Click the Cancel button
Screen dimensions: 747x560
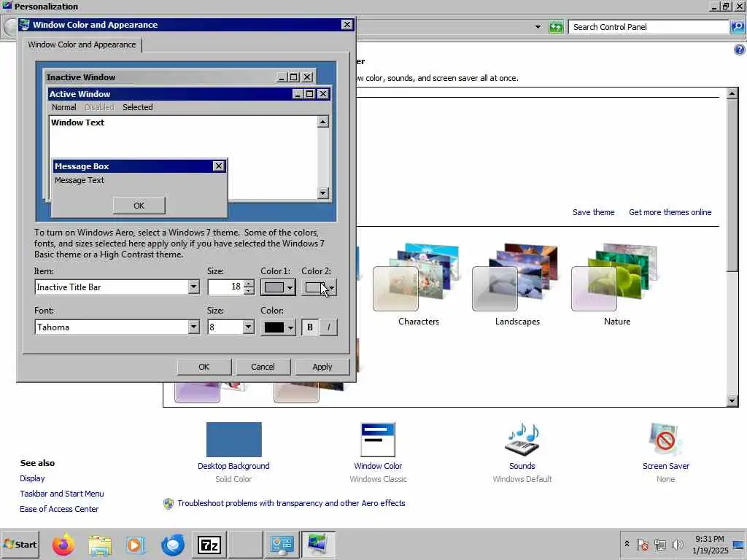263,367
